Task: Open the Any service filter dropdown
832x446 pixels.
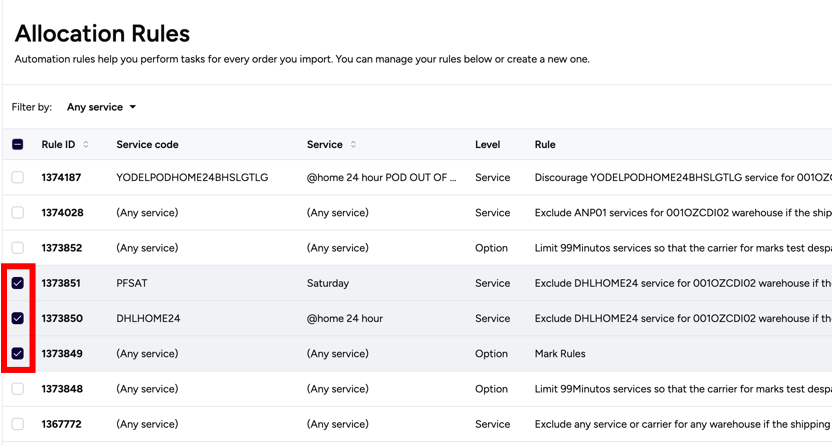Action: coord(101,107)
